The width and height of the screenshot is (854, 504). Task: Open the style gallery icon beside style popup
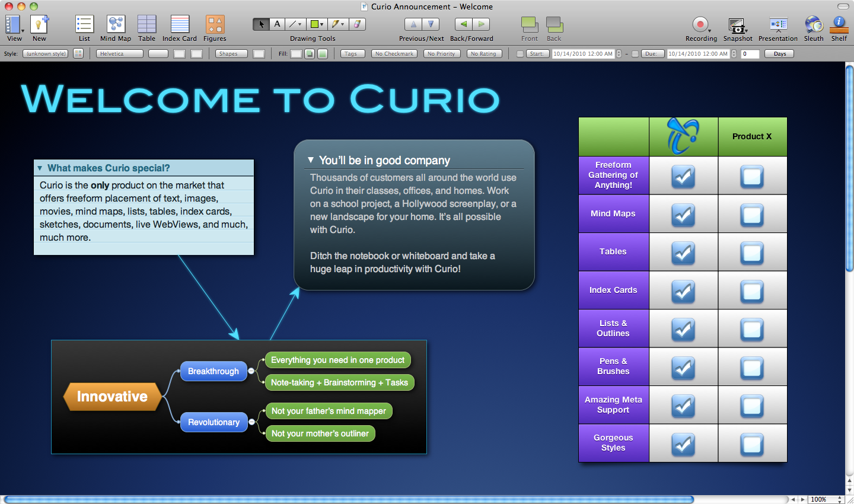[x=78, y=53]
